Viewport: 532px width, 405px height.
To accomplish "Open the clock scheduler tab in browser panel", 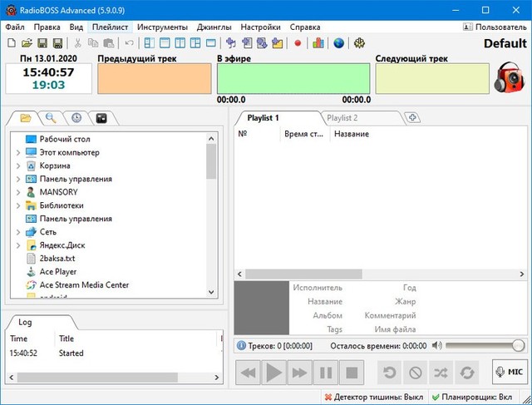I will point(76,118).
